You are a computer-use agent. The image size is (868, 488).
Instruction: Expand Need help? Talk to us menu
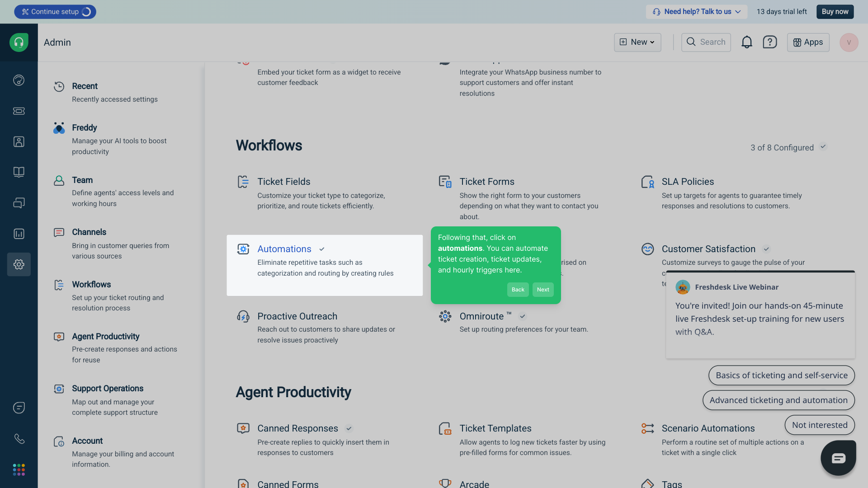pos(696,12)
